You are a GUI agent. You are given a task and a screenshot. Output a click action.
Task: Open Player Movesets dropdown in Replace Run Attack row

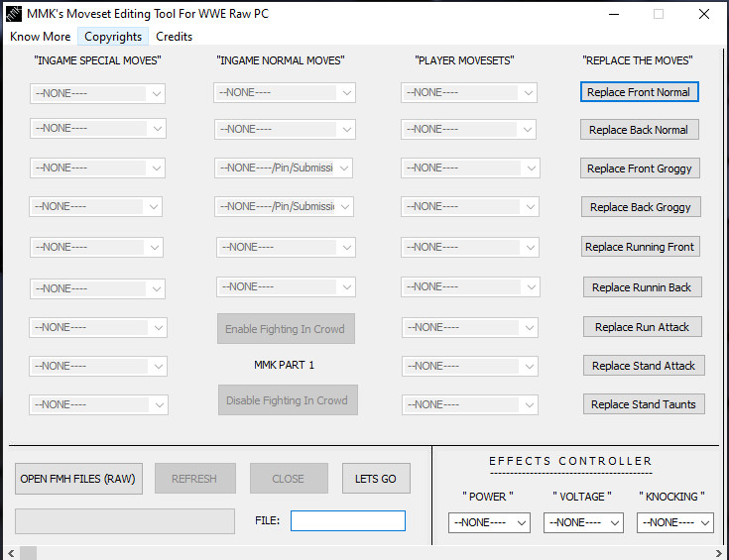(x=470, y=327)
